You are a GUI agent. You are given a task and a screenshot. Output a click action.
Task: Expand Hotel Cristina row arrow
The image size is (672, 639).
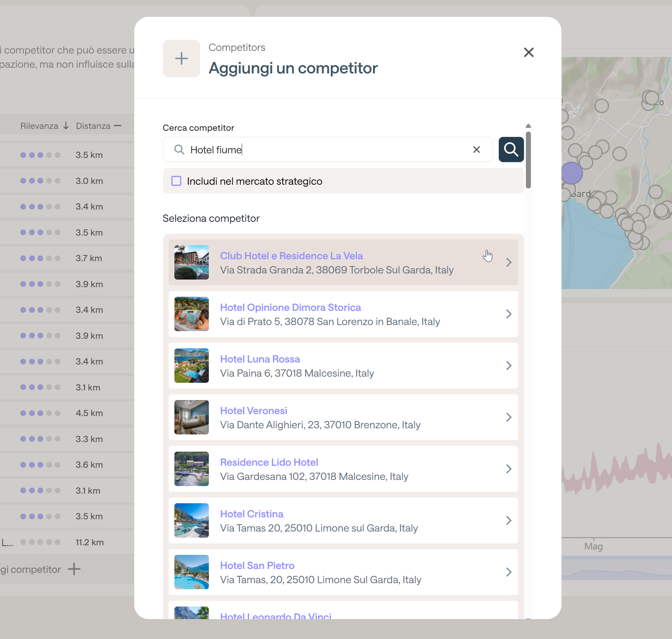[x=508, y=520]
